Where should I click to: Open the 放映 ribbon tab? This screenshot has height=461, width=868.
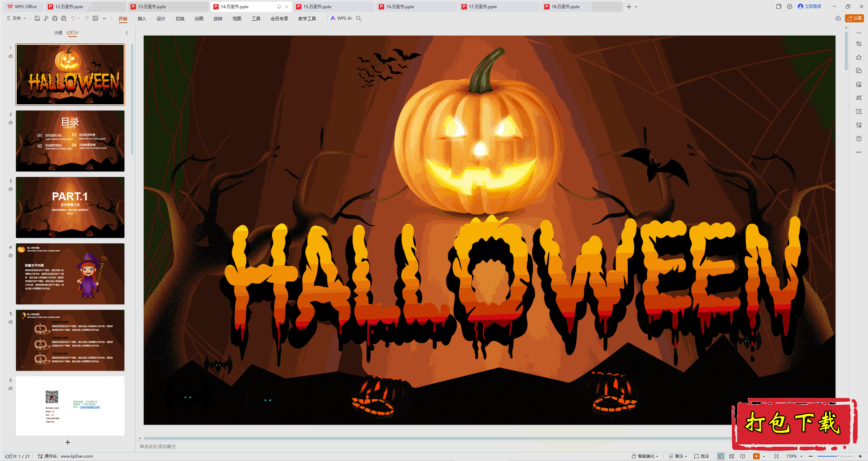(218, 19)
